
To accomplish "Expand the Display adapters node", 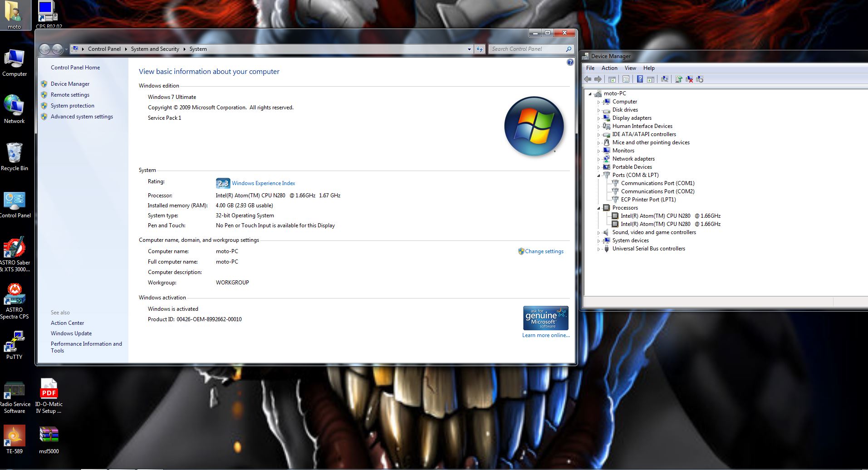I will click(598, 118).
